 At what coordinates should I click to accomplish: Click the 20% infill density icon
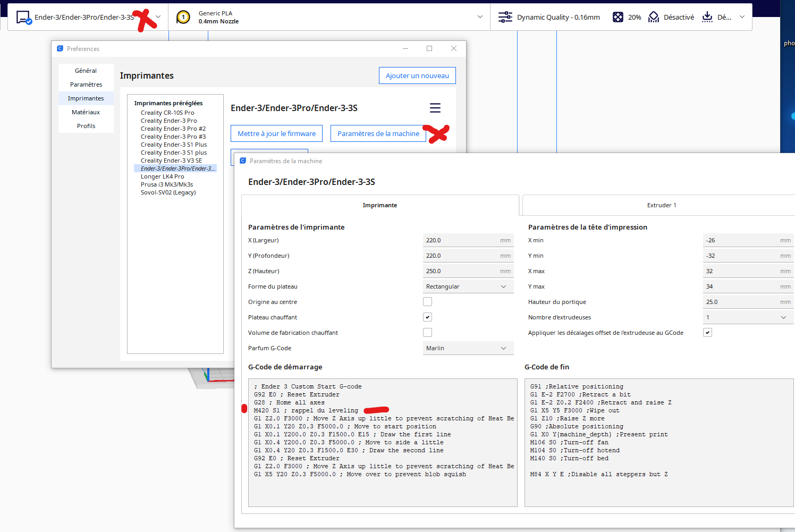618,17
